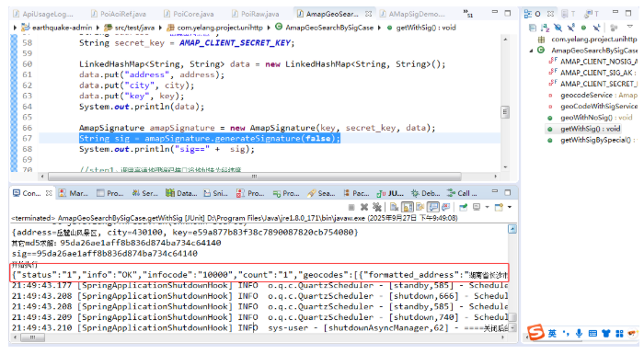Collapse the AmapGeoSearchBySigCase node in Outline

531,51
